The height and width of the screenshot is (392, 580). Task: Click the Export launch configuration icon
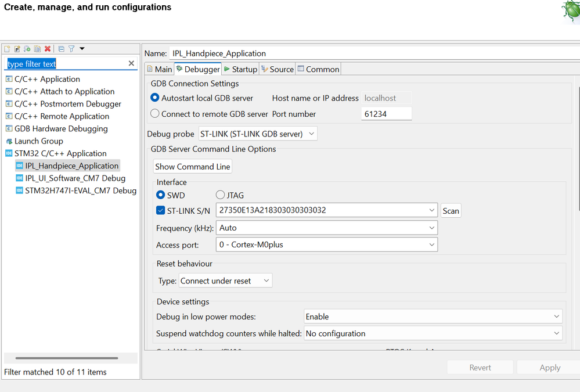[x=27, y=49]
